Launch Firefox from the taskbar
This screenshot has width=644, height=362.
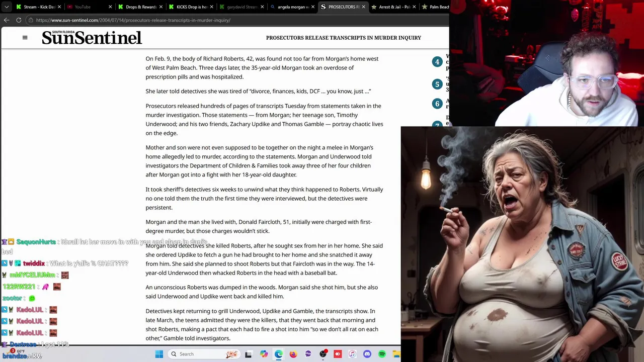[293, 354]
